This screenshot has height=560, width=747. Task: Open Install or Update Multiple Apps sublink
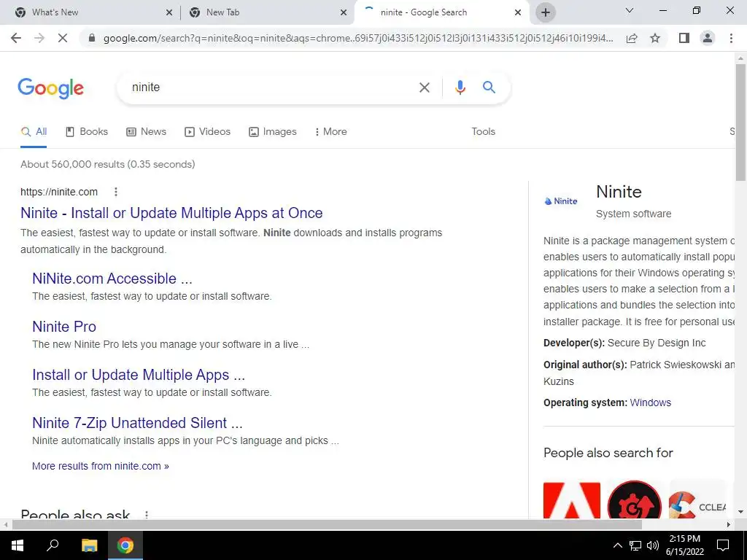(139, 375)
